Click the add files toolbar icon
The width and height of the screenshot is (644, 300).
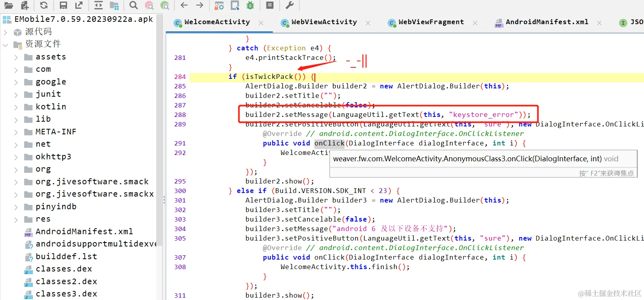pos(25,5)
